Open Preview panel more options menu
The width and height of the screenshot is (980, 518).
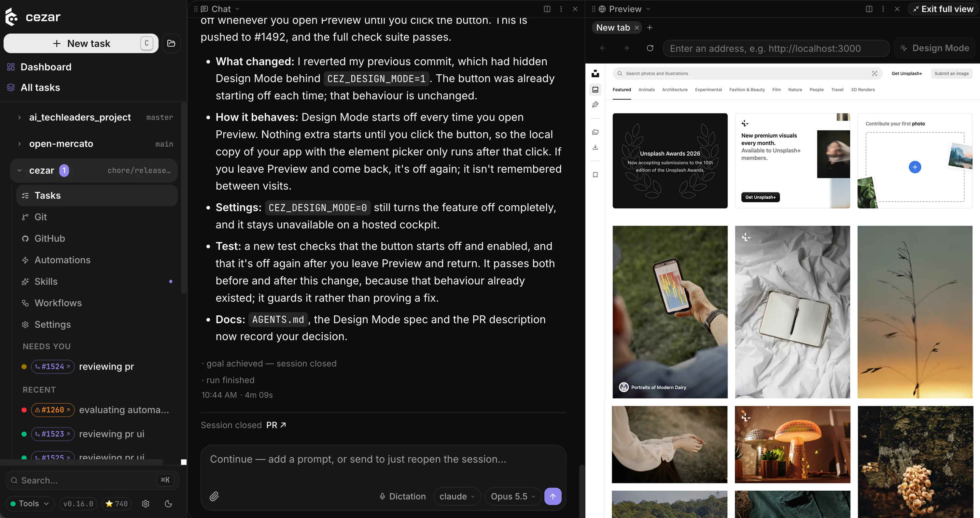point(883,9)
